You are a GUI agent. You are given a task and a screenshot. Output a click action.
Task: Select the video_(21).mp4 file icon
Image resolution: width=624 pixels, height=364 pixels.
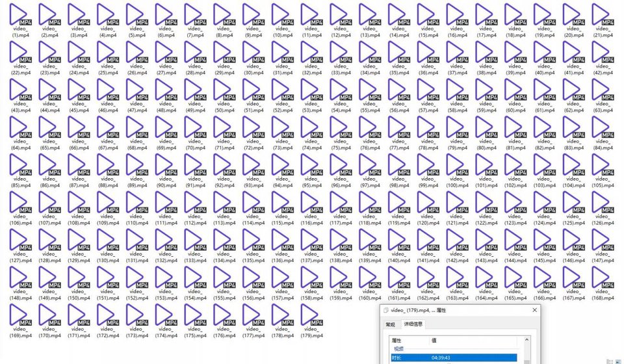603,14
